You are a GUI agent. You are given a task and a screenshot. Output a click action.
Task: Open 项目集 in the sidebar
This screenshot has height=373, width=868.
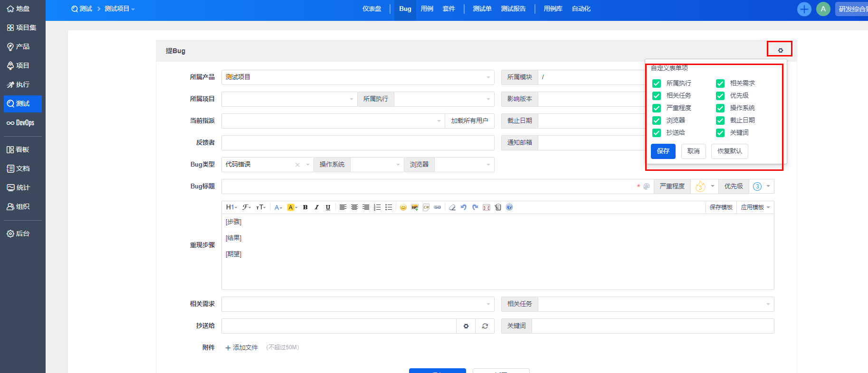(22, 28)
